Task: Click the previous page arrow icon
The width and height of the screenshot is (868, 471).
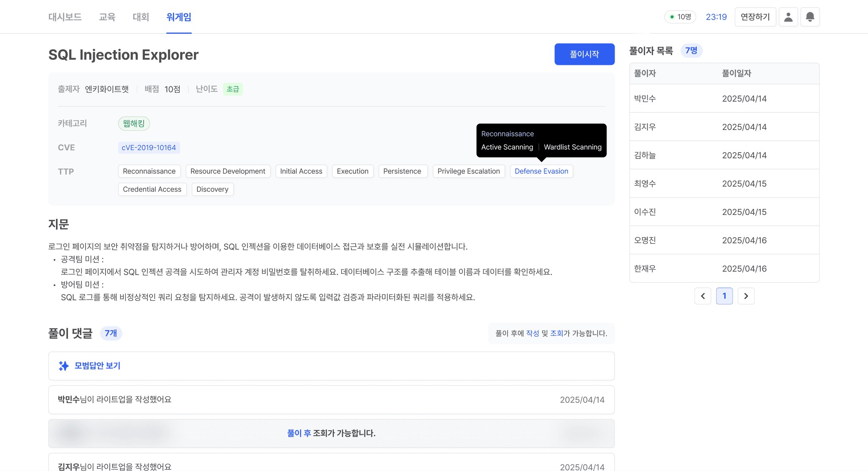Action: pos(703,296)
